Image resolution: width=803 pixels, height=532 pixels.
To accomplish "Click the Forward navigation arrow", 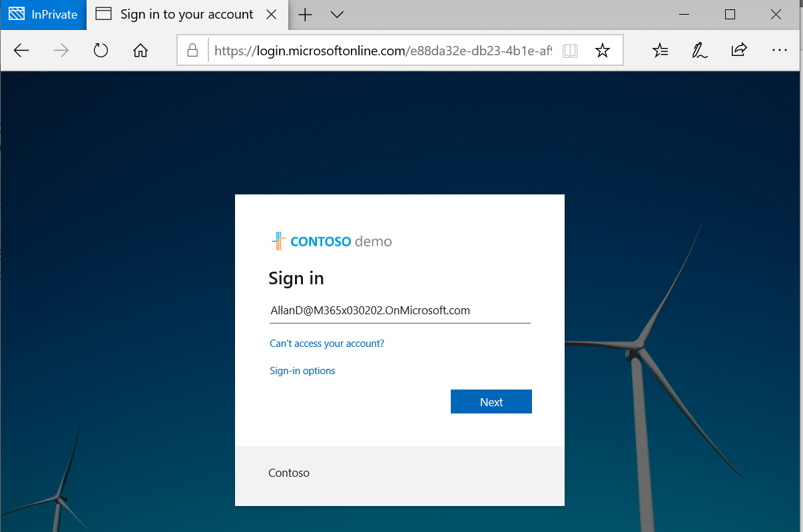I will [x=61, y=51].
